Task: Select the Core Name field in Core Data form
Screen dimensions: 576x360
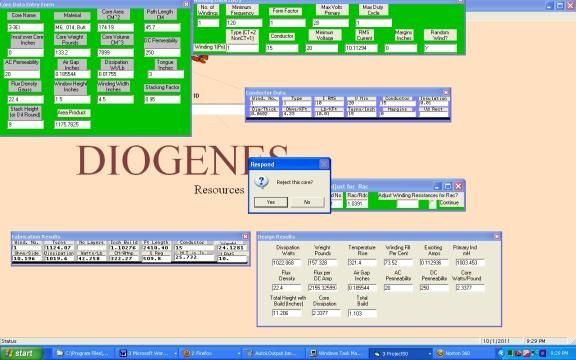Action: 25,28
